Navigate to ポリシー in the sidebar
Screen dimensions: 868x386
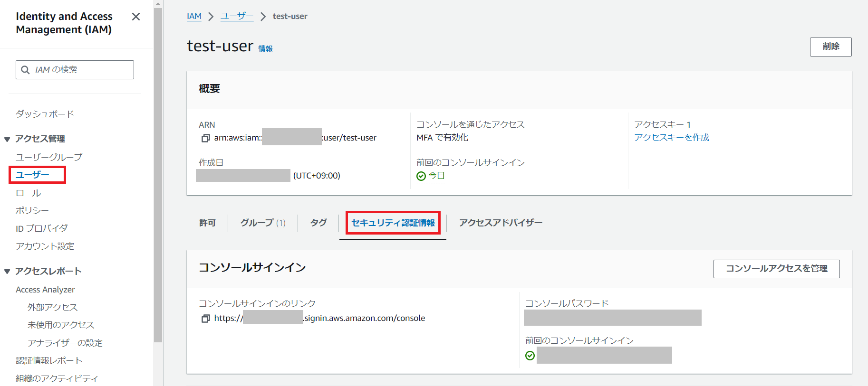tap(32, 210)
